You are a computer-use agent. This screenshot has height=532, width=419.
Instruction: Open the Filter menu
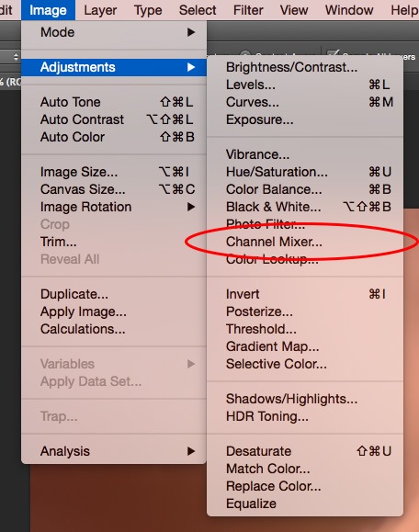tap(248, 10)
